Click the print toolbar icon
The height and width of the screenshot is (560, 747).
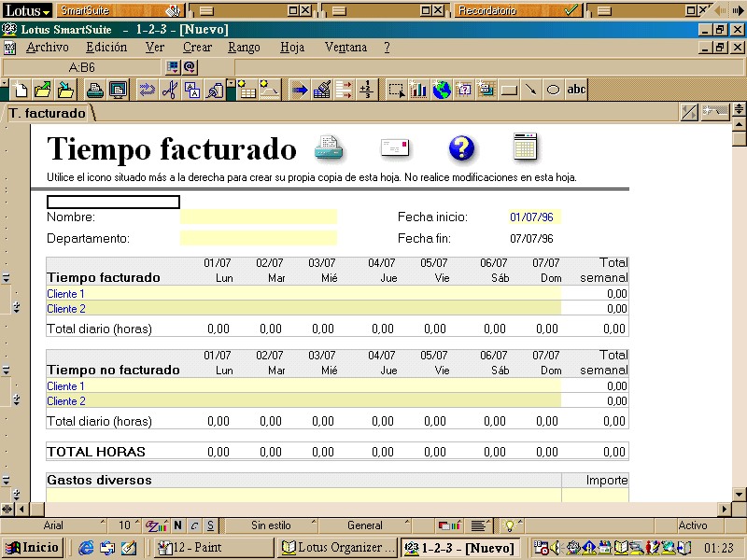95,90
